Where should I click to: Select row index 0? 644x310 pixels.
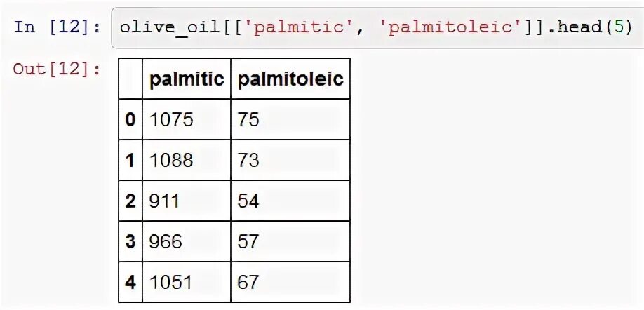point(130,120)
